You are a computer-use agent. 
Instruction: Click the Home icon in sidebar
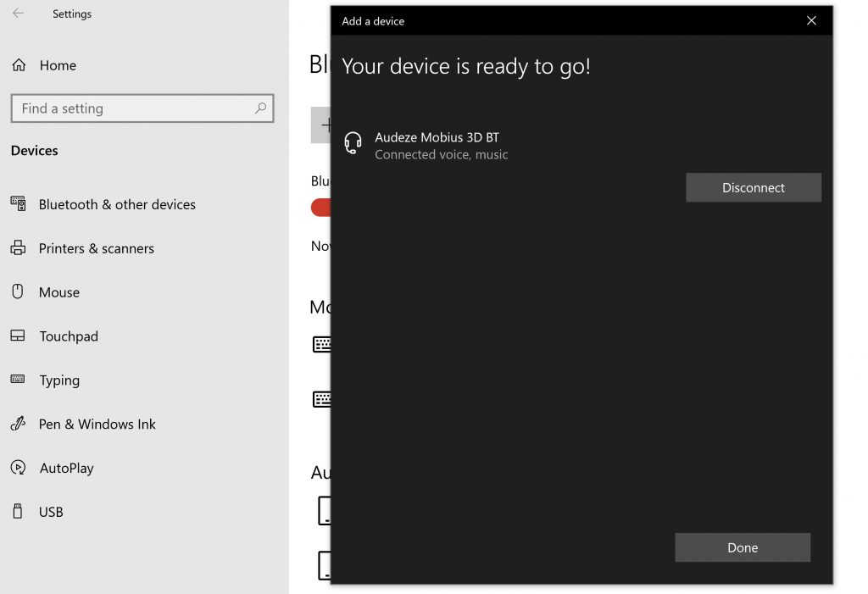(19, 64)
